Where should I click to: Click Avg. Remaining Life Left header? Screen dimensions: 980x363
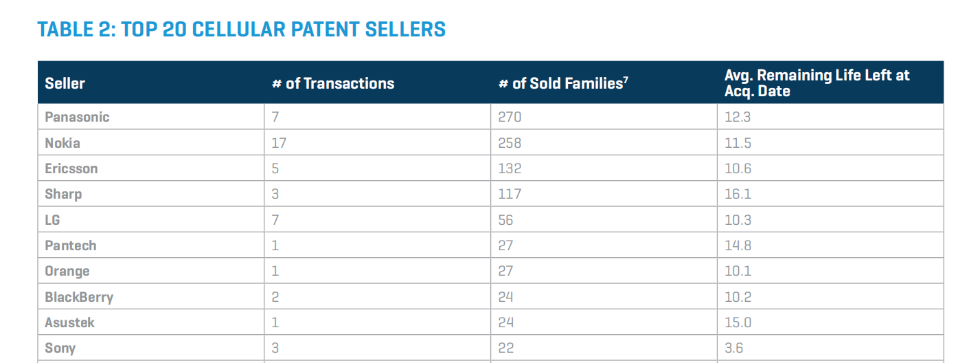pyautogui.click(x=817, y=83)
